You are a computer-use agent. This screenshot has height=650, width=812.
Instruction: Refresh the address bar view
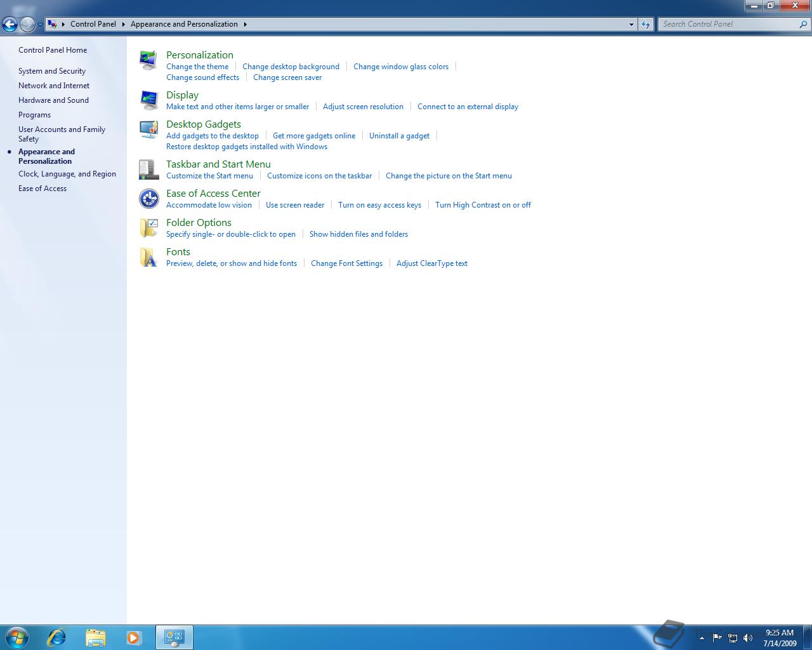[646, 24]
